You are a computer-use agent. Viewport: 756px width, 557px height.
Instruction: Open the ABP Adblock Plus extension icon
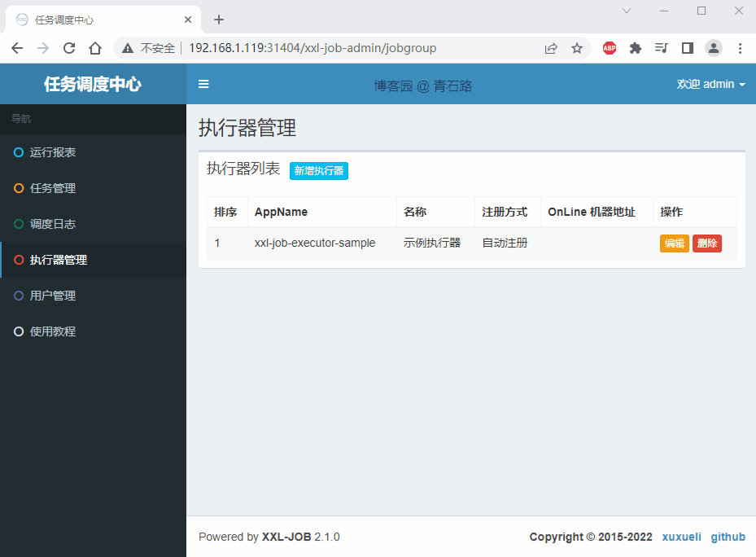coord(610,48)
